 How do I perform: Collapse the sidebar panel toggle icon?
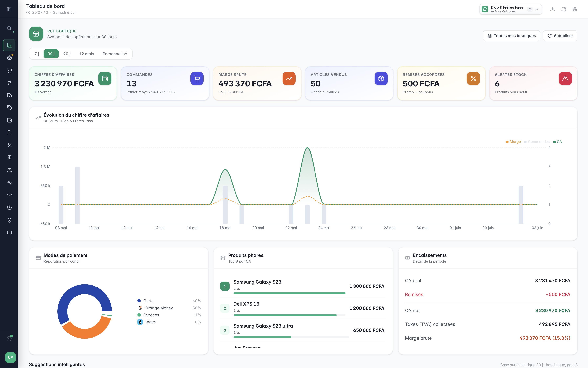tap(9, 9)
